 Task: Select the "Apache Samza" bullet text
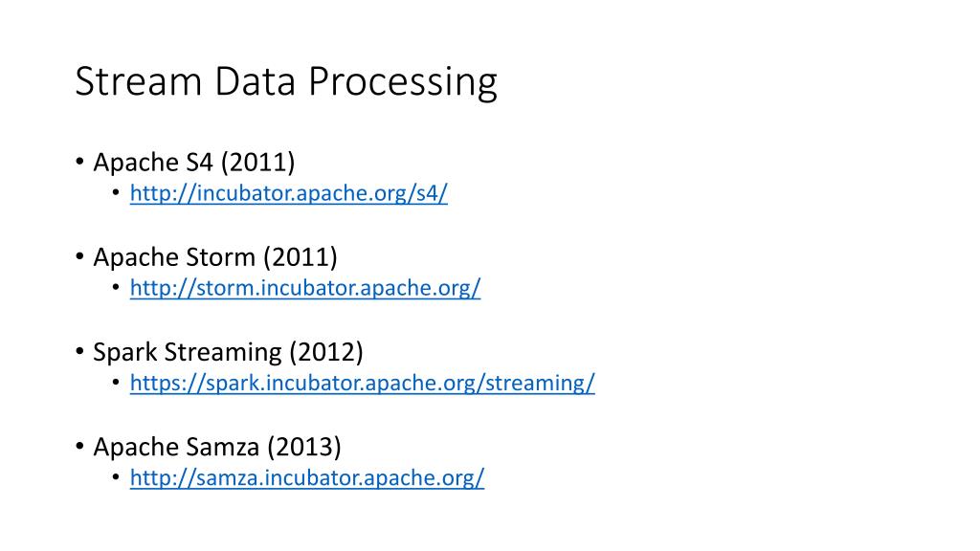click(177, 447)
